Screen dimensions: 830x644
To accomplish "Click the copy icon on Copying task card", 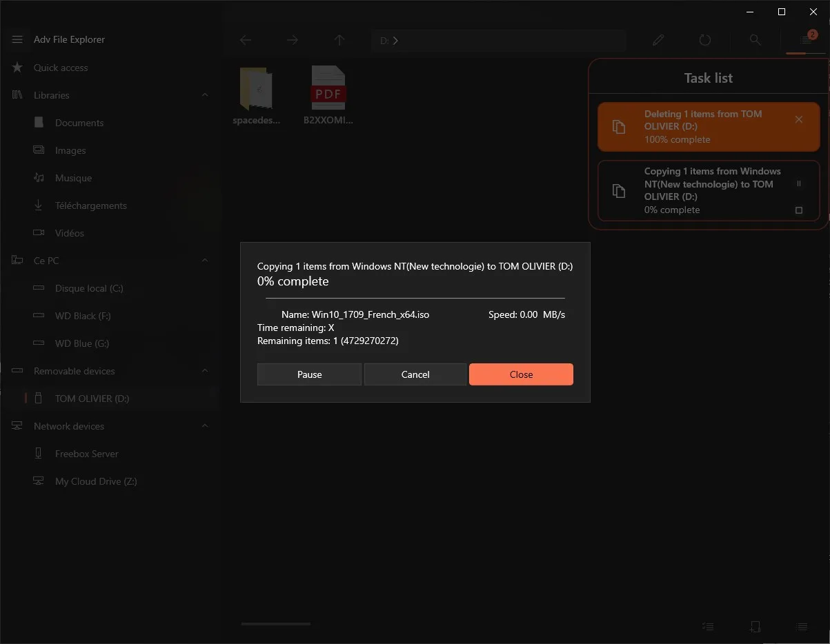I will pos(619,191).
